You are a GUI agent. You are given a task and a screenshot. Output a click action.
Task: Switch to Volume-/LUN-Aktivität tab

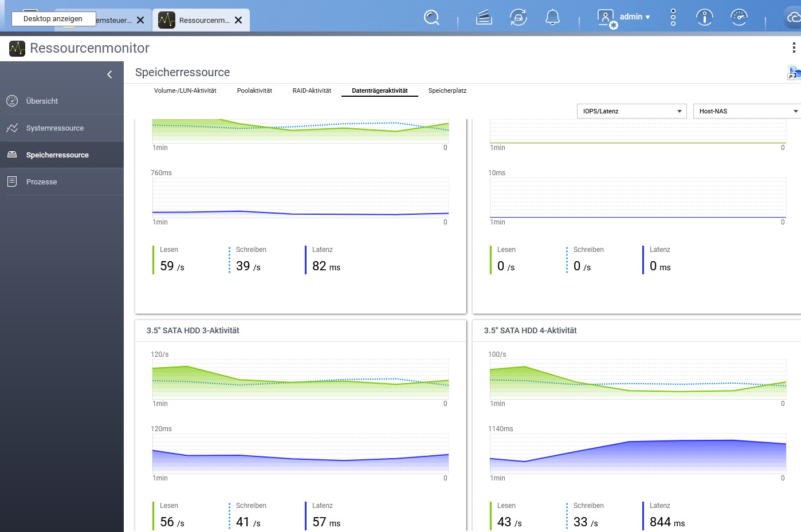pyautogui.click(x=185, y=90)
